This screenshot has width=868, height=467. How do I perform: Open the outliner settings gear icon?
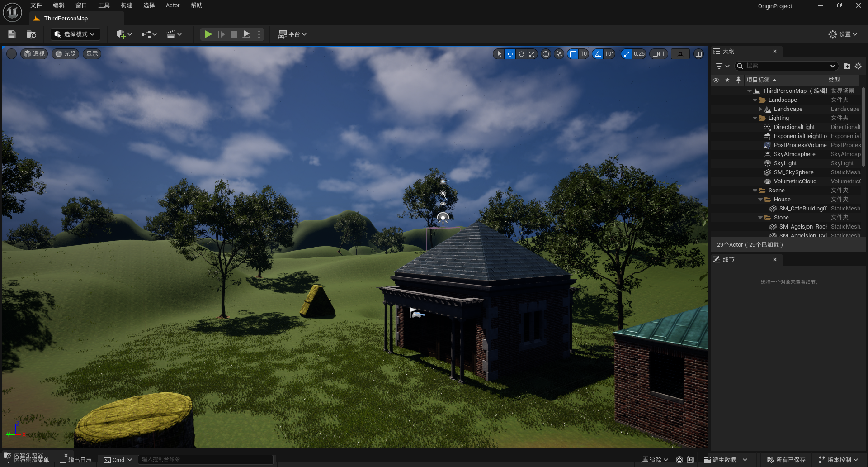(858, 66)
